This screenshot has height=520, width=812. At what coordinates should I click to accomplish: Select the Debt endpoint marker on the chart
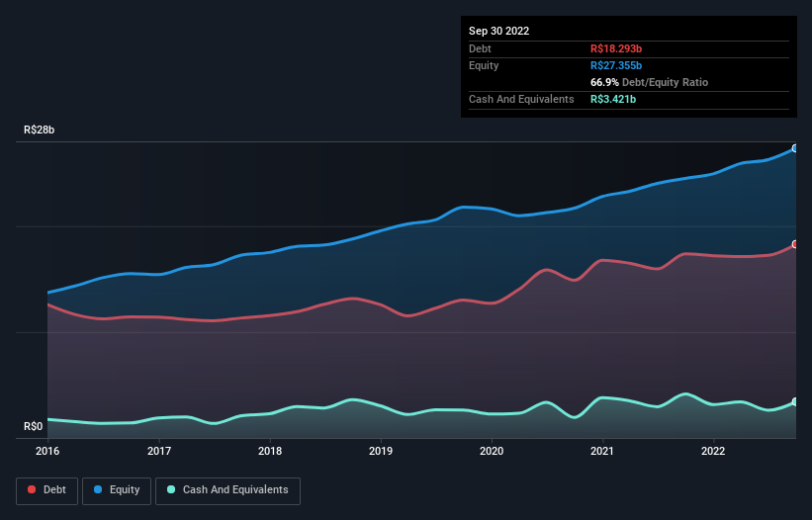(x=795, y=244)
